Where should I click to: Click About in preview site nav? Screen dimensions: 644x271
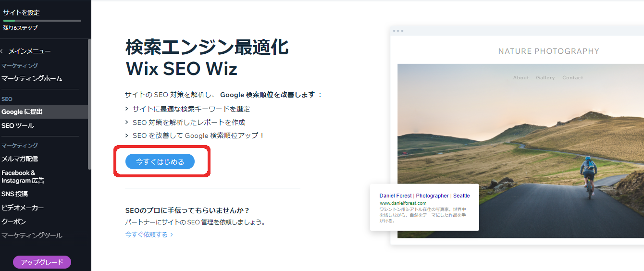521,77
